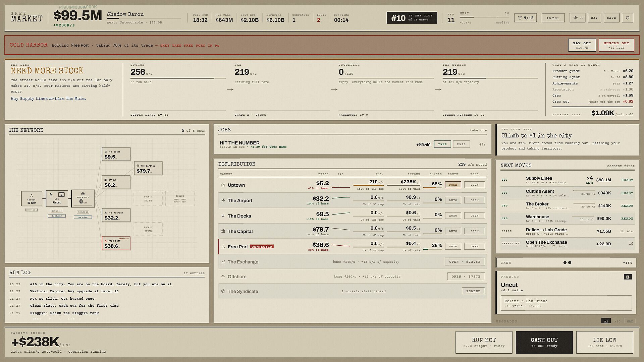Open achievements via the trophy 9/12 button

(526, 18)
